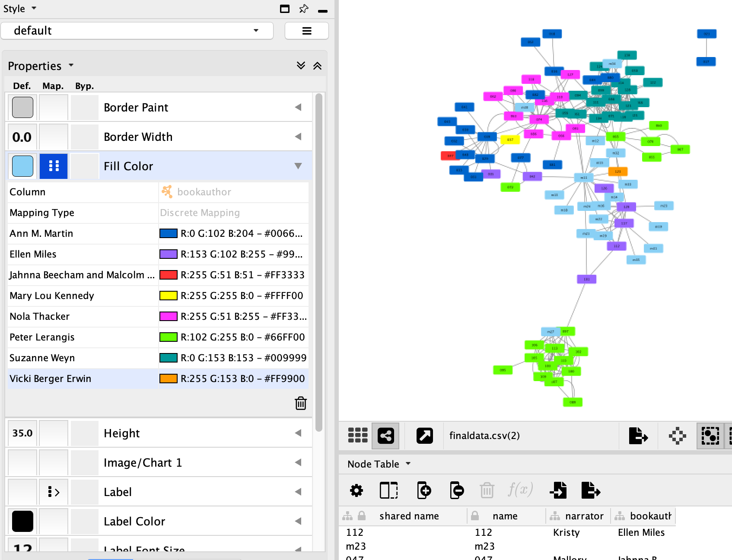Viewport: 732px width, 560px height.
Task: Float the Style panel window icon
Action: tap(284, 9)
